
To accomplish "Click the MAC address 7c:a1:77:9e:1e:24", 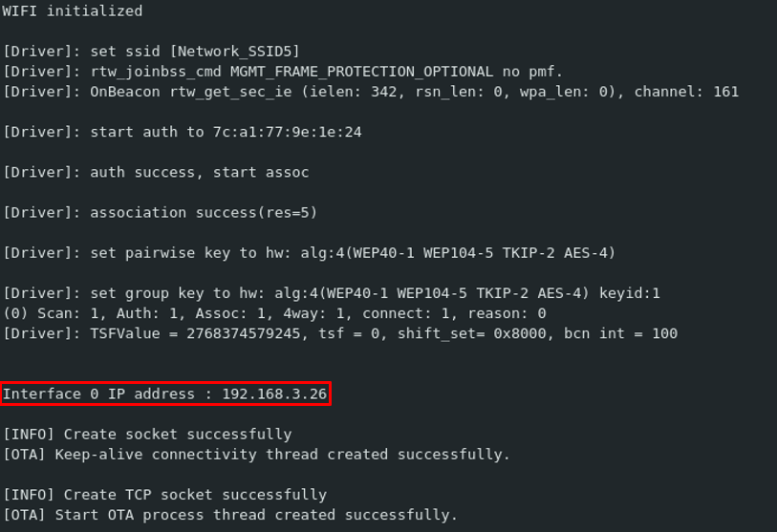I will 287,132.
